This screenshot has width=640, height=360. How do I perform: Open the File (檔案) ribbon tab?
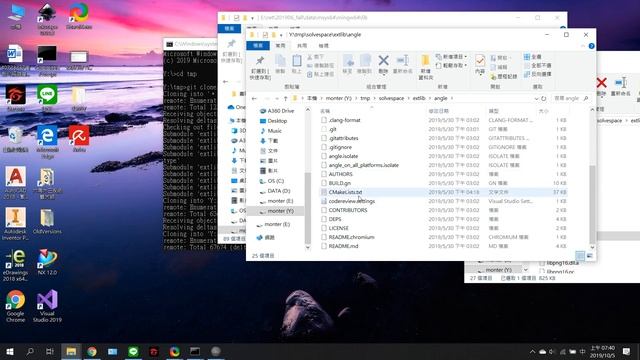(x=258, y=45)
